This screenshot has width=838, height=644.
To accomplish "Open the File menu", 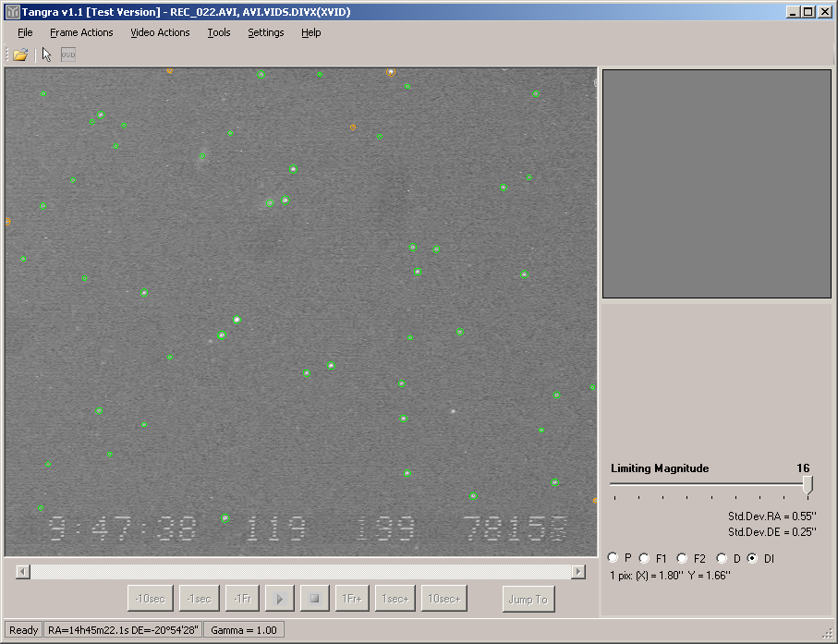I will click(x=25, y=32).
